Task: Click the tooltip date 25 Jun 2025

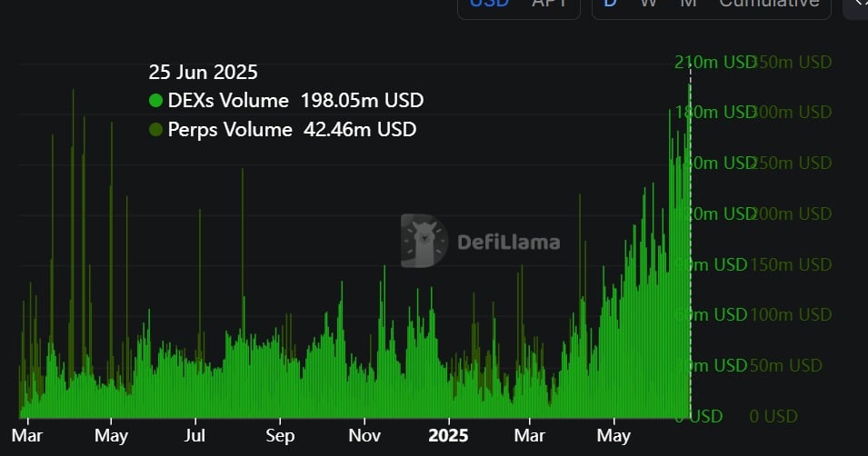Action: click(x=204, y=72)
